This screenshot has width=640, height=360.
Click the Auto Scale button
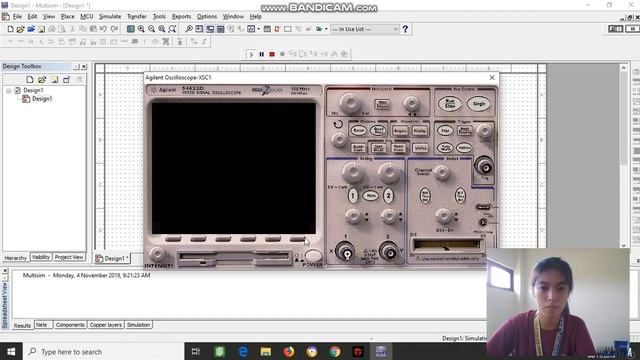[358, 147]
